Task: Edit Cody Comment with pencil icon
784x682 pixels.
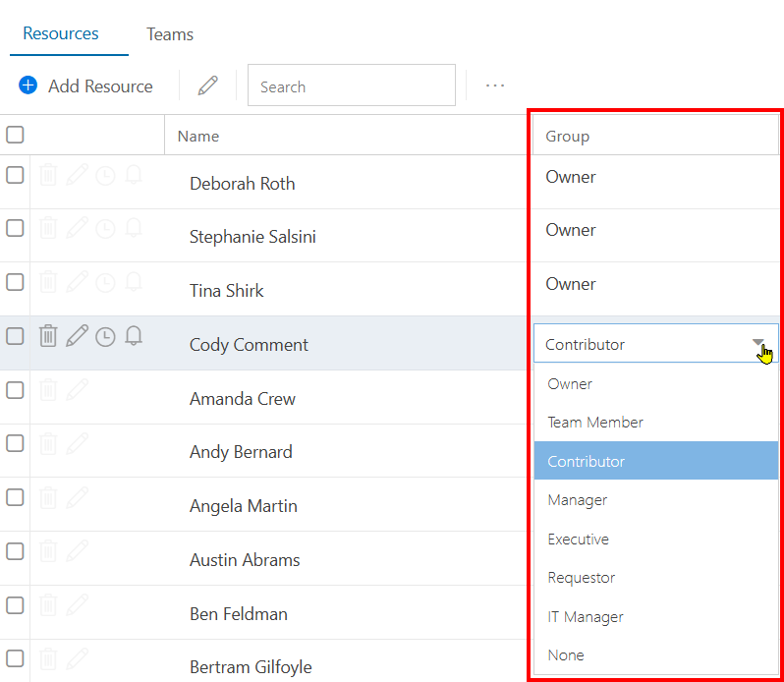Action: (77, 335)
